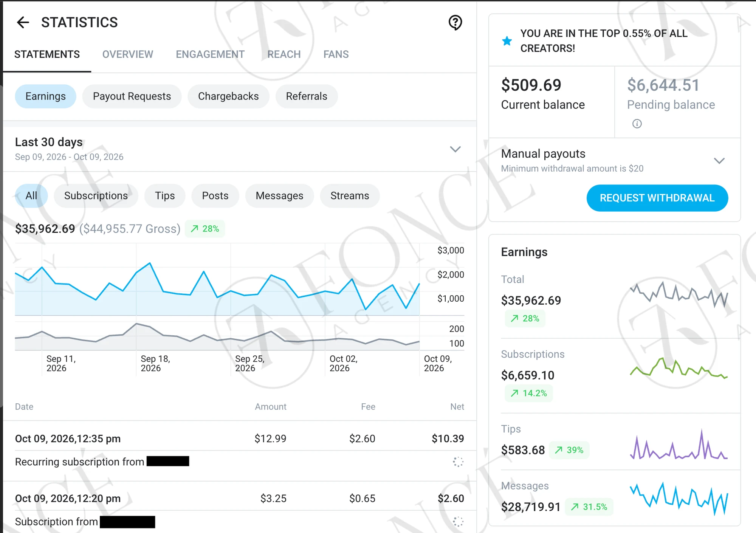Click the Sep 18, 2026 chart axis label
The width and height of the screenshot is (756, 533).
click(155, 363)
